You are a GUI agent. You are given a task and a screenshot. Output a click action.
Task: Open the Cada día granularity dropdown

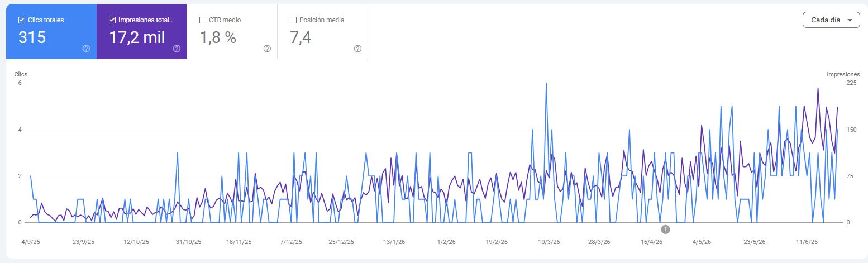tap(831, 20)
